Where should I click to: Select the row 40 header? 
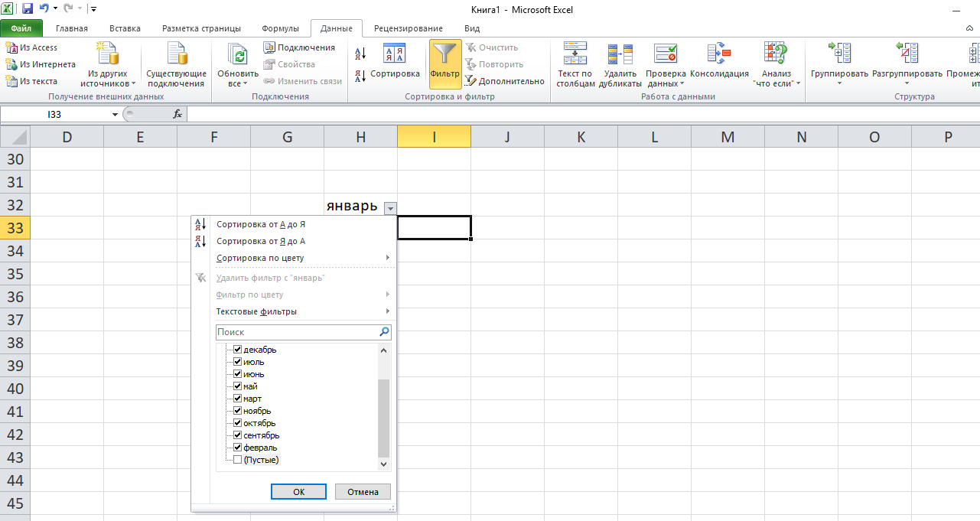click(15, 389)
